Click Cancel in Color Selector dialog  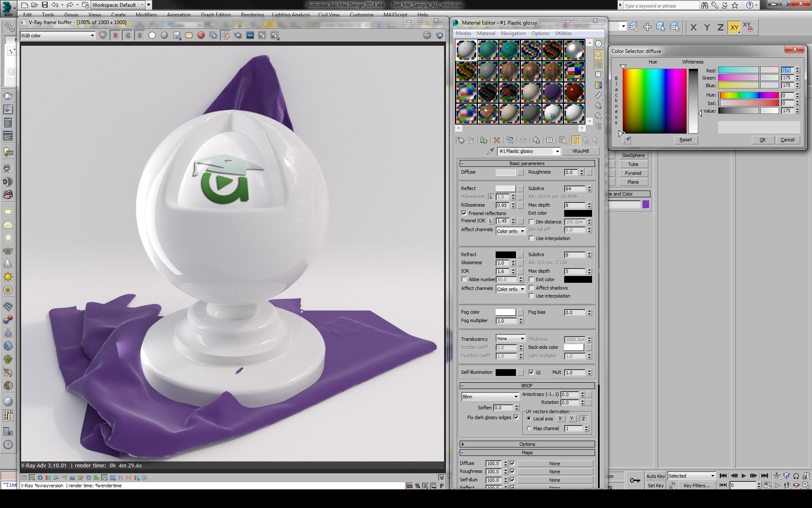click(x=787, y=140)
